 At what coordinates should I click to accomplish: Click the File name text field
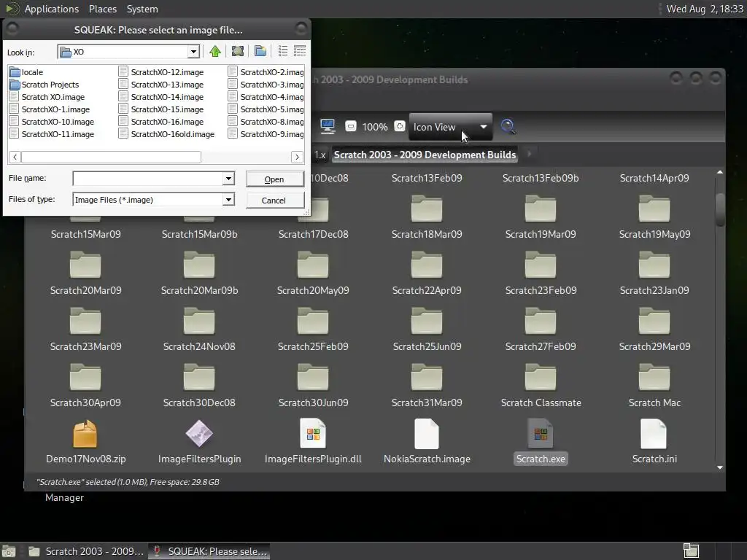tap(148, 179)
